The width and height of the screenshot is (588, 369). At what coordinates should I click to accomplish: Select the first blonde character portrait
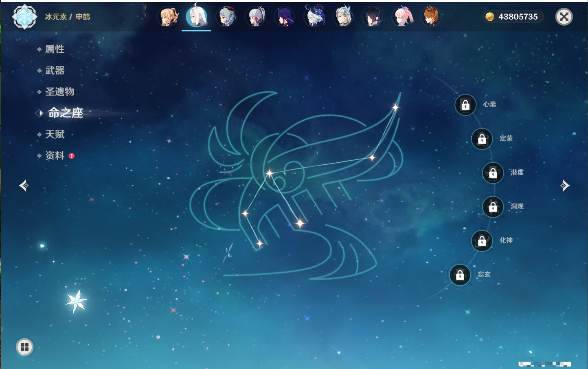(168, 17)
